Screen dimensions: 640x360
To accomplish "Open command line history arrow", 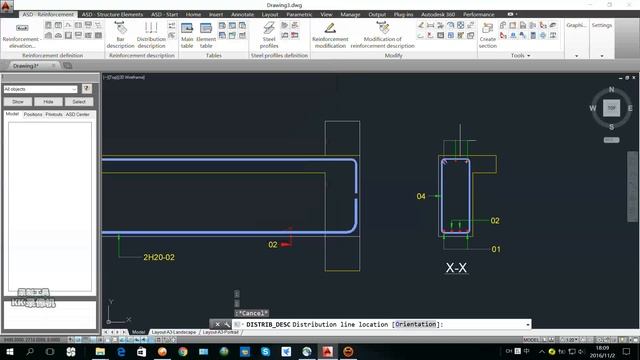I will pyautogui.click(x=528, y=324).
